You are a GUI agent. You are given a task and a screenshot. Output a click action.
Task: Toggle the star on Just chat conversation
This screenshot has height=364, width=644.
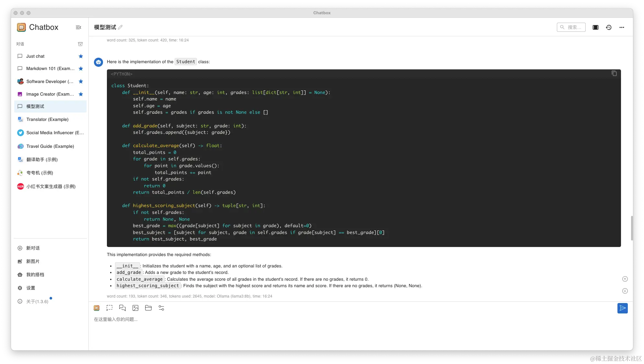click(x=81, y=56)
